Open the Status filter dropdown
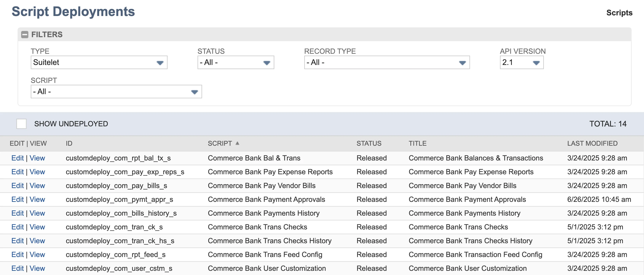644x275 pixels. coord(235,62)
